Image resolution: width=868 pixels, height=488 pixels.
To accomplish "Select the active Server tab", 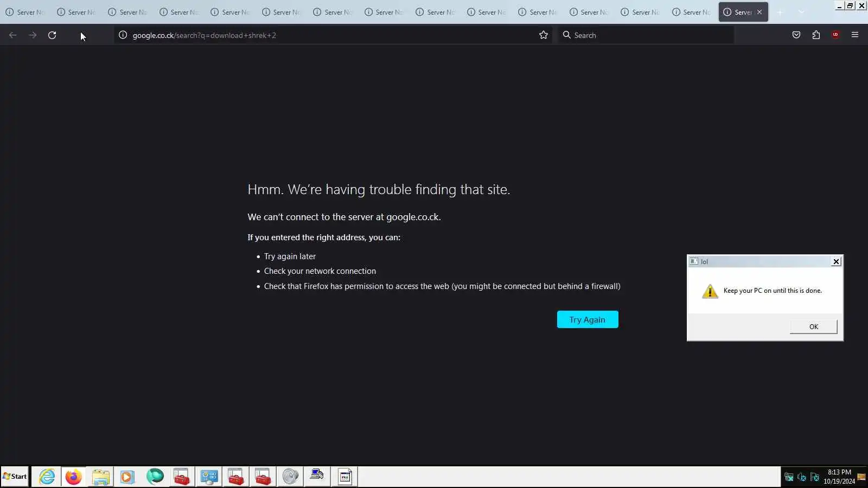I will tap(743, 12).
